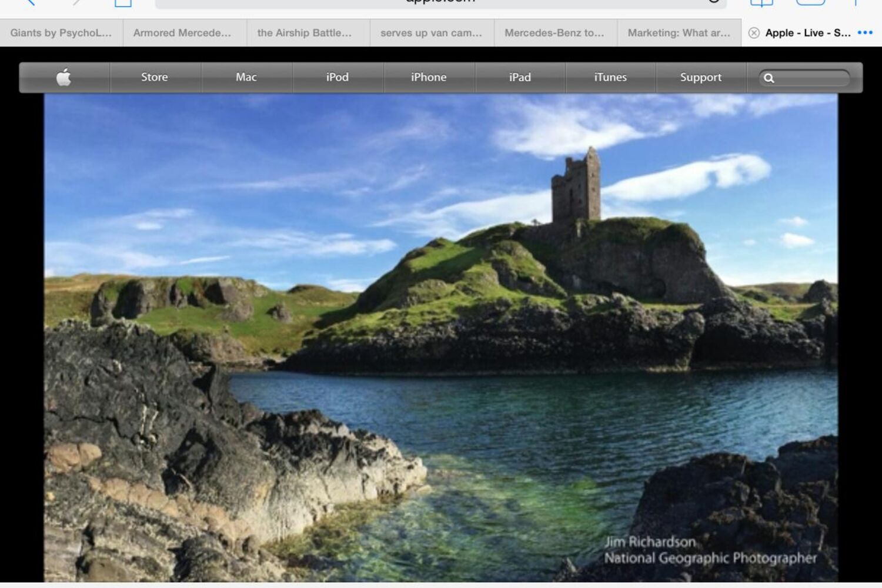
Task: Switch to Giants by PsychoL... tab
Action: (x=61, y=33)
